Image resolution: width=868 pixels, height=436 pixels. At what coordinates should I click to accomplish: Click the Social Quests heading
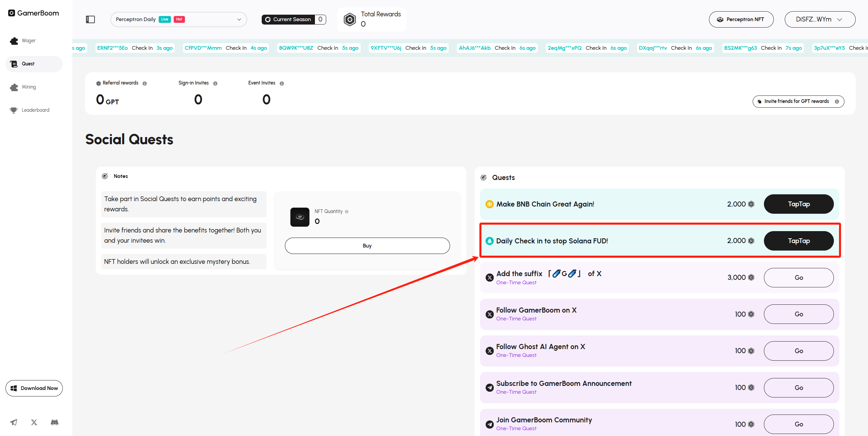(x=129, y=139)
